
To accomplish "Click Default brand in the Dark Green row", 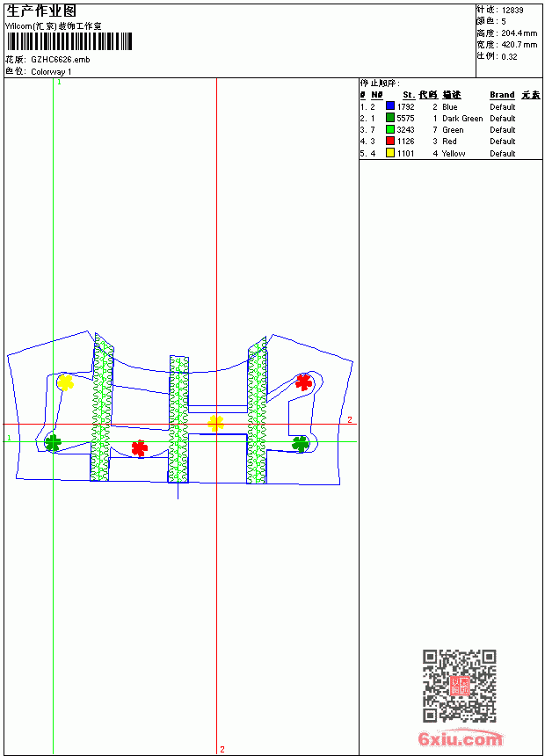I will pyautogui.click(x=503, y=118).
